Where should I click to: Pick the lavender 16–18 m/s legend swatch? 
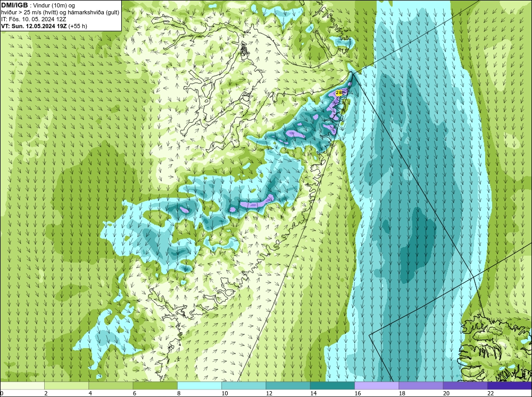pos(377,385)
